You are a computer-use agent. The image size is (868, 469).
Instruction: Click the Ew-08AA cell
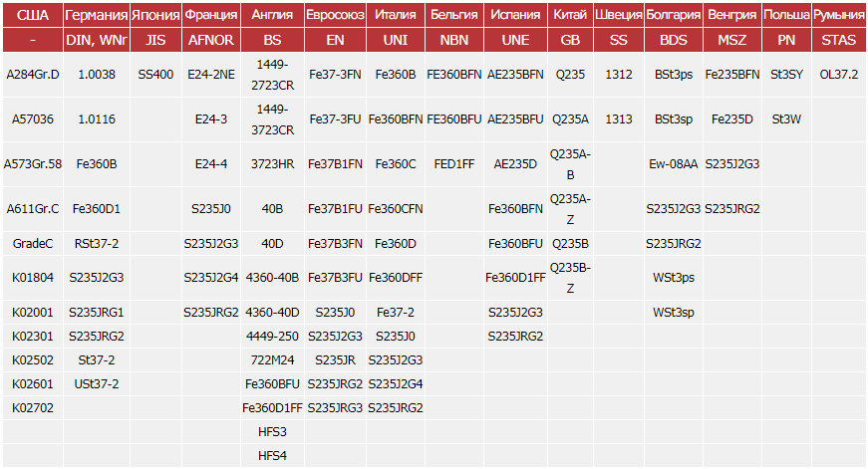click(x=674, y=164)
